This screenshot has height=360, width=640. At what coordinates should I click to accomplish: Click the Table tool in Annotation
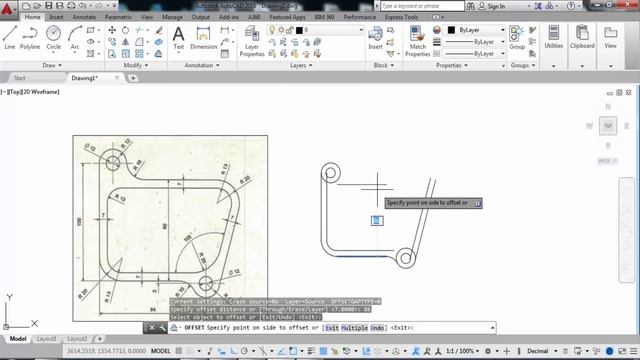[x=225, y=54]
